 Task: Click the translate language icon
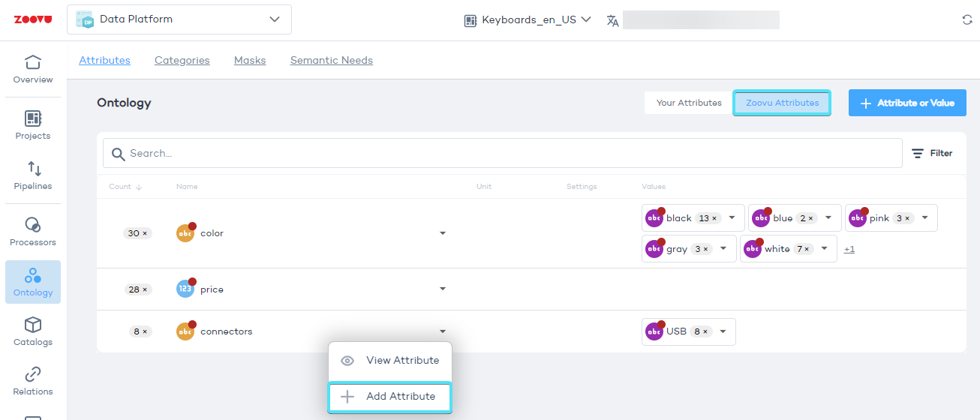click(613, 20)
